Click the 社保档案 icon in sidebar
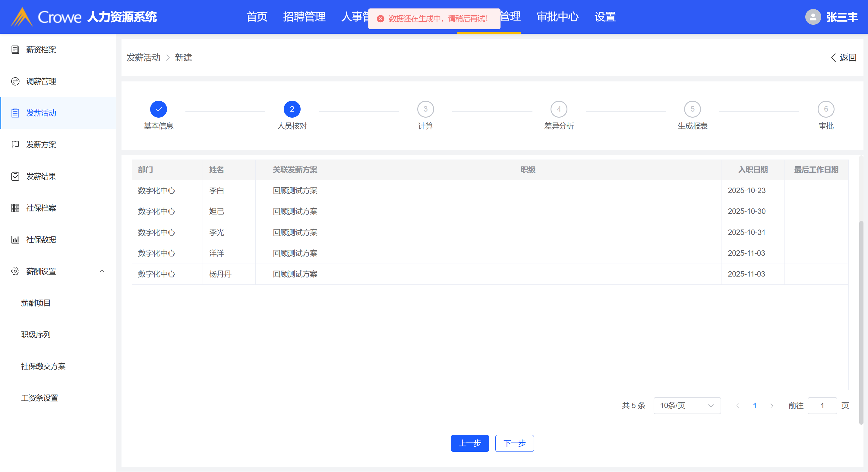 coord(15,208)
